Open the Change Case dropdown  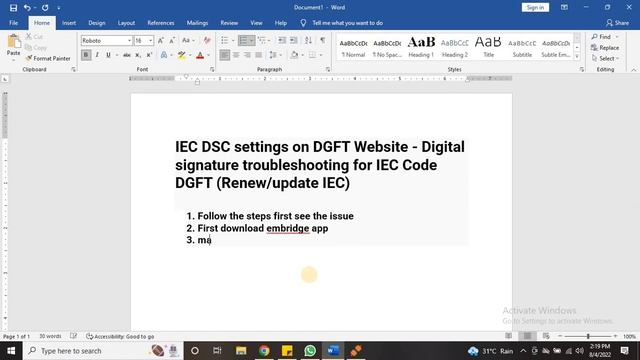pos(188,40)
